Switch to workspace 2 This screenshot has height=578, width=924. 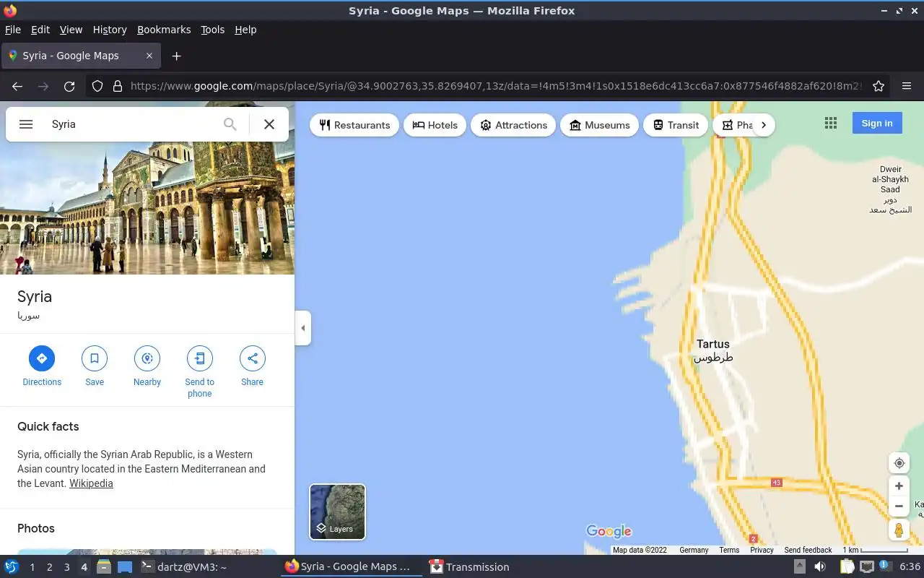49,567
